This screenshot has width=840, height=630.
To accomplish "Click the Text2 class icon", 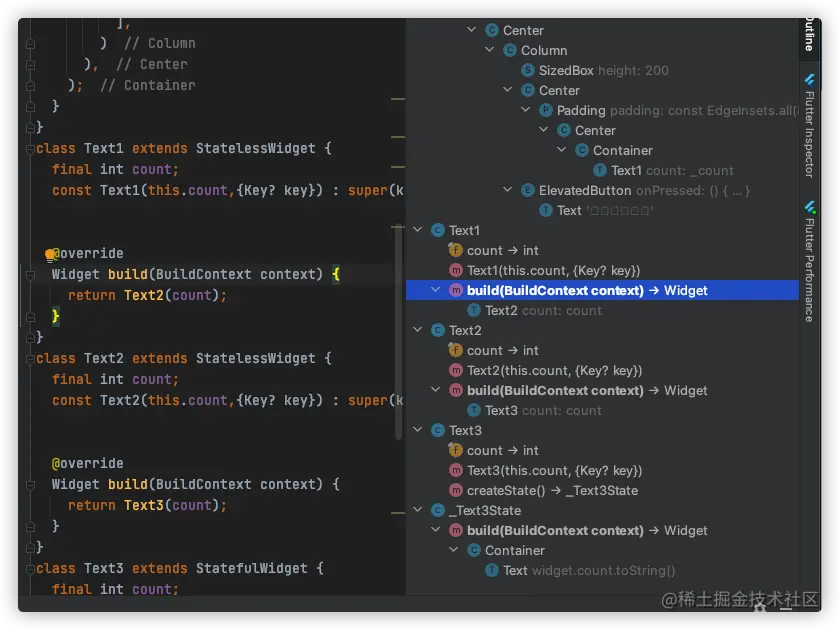I will (x=438, y=331).
